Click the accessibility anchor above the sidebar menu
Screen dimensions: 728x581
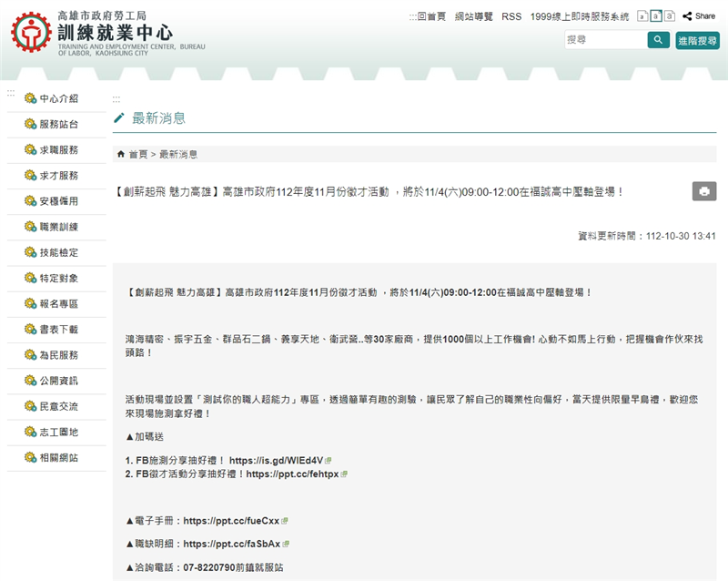tap(11, 94)
